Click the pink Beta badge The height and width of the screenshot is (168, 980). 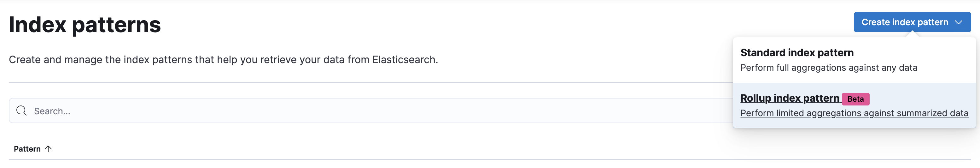click(x=855, y=99)
